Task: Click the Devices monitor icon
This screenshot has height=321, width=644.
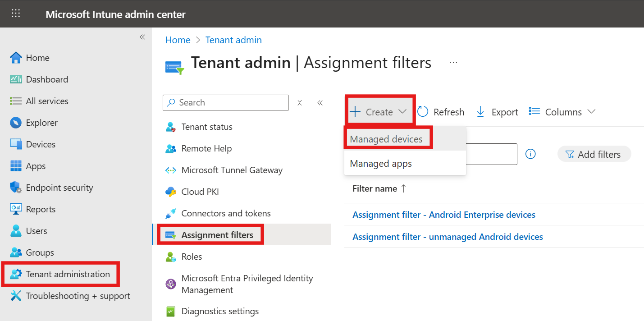Action: point(16,144)
